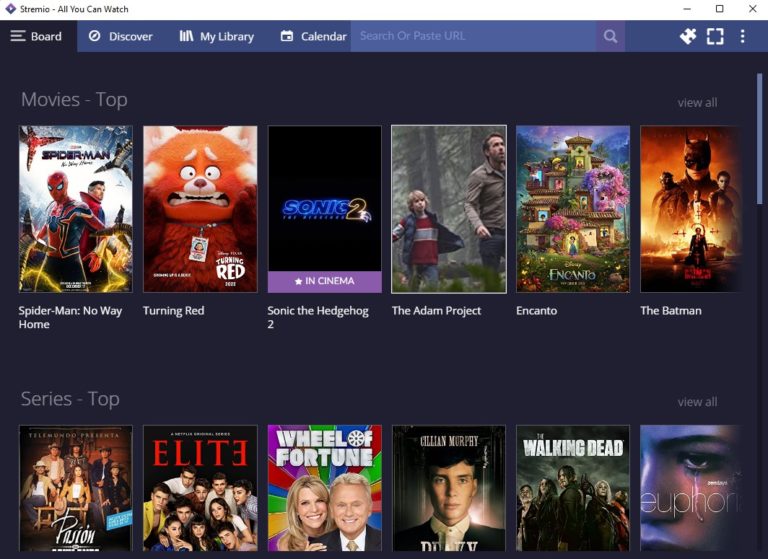Open the three-dot options menu

742,36
